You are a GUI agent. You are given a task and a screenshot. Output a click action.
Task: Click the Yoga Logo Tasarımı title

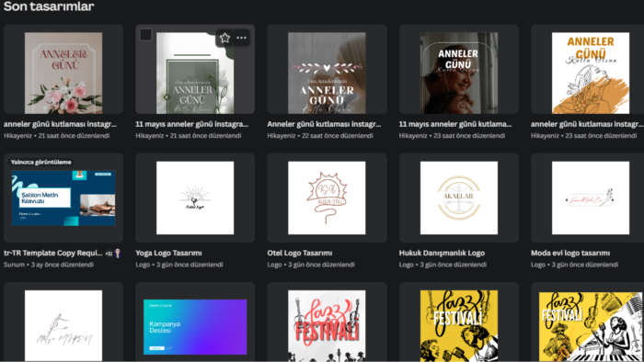click(x=168, y=253)
